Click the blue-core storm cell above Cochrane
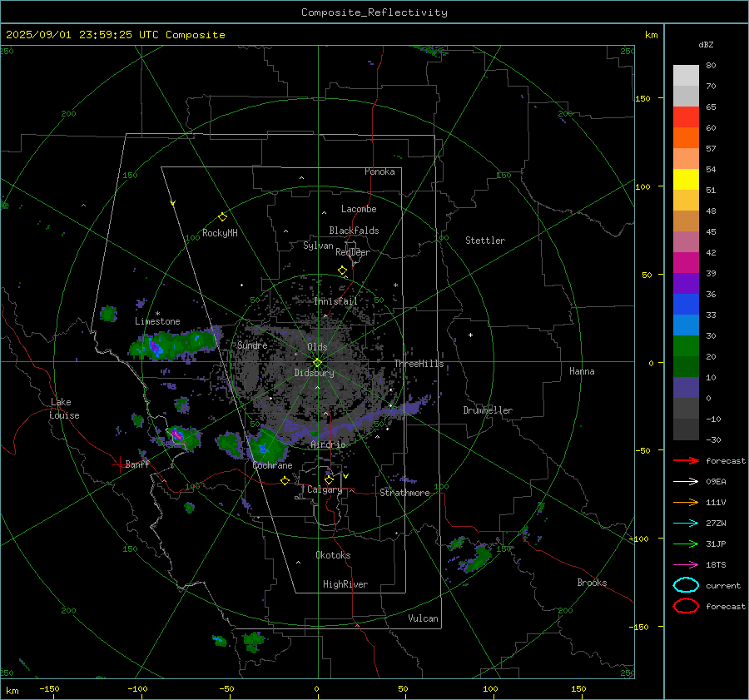This screenshot has width=749, height=700. [266, 446]
